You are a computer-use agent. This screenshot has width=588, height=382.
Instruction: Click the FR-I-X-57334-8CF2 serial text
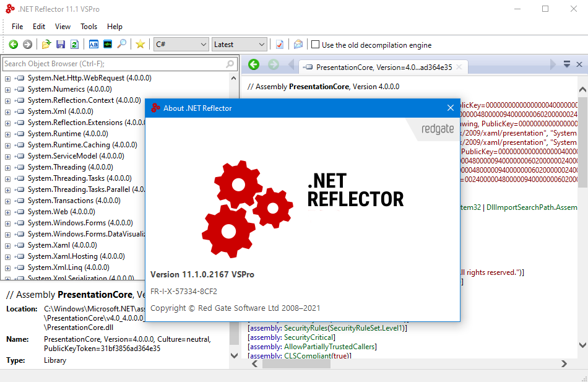(184, 291)
